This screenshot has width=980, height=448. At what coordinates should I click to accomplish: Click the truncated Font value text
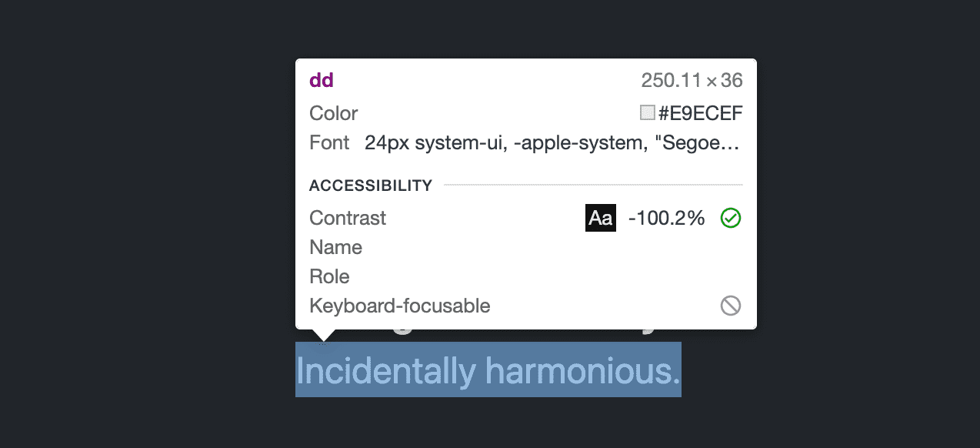point(551,142)
